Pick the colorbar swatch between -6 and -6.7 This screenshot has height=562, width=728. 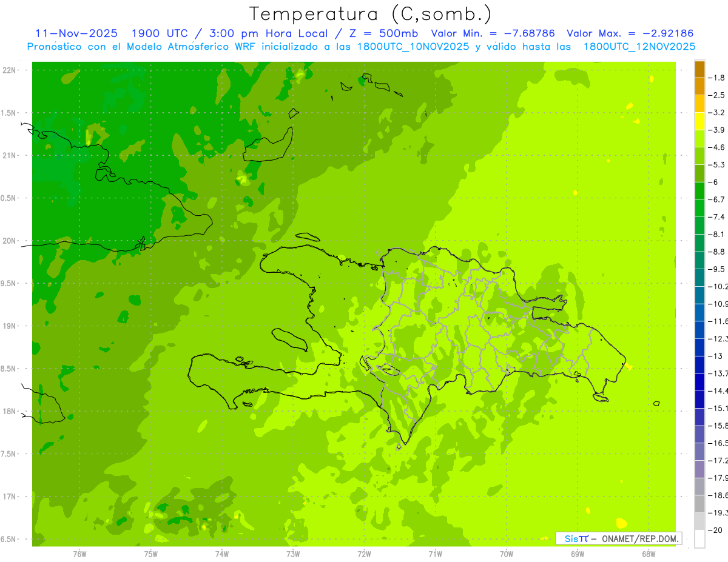[699, 191]
